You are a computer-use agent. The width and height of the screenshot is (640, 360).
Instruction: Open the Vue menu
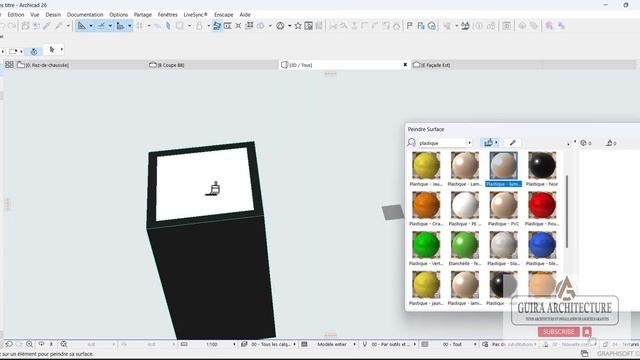click(x=35, y=15)
